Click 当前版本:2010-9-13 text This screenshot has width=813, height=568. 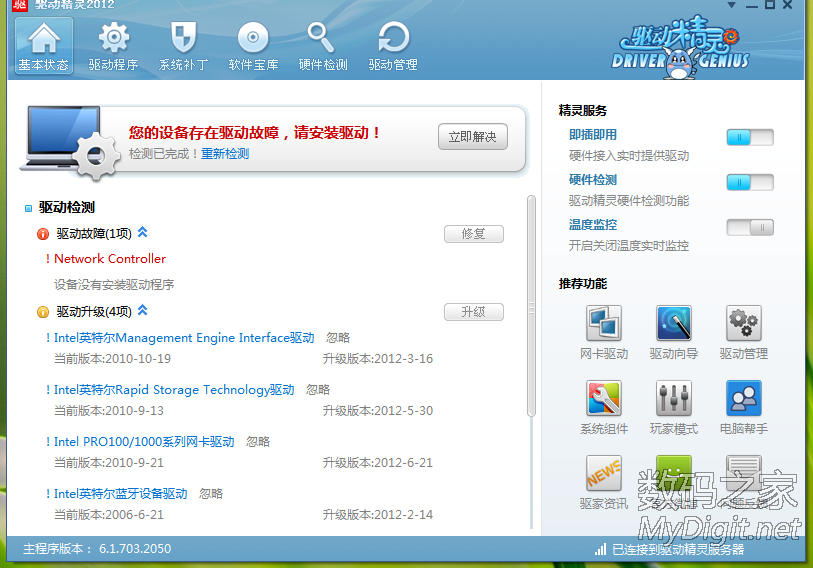point(109,411)
